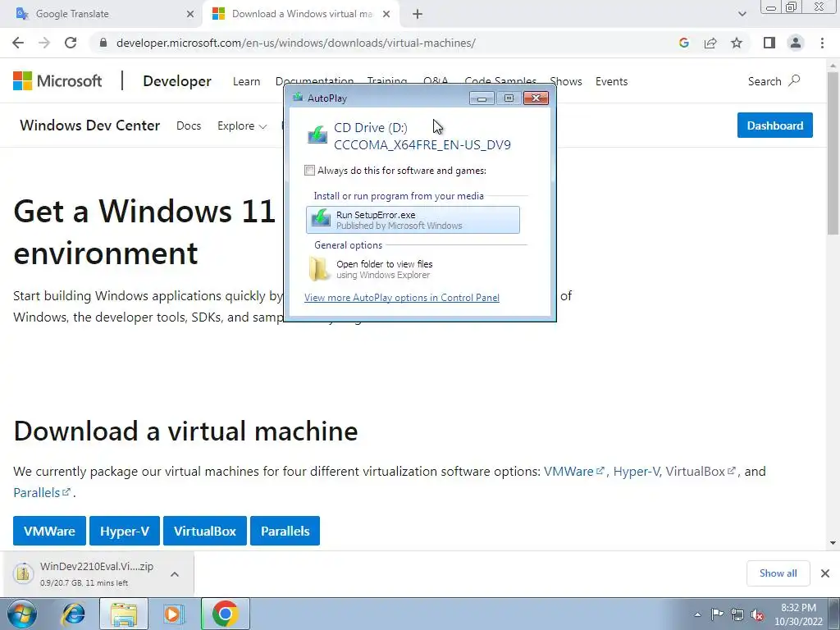The image size is (840, 630).
Task: Close the downloads bar
Action: click(x=825, y=573)
